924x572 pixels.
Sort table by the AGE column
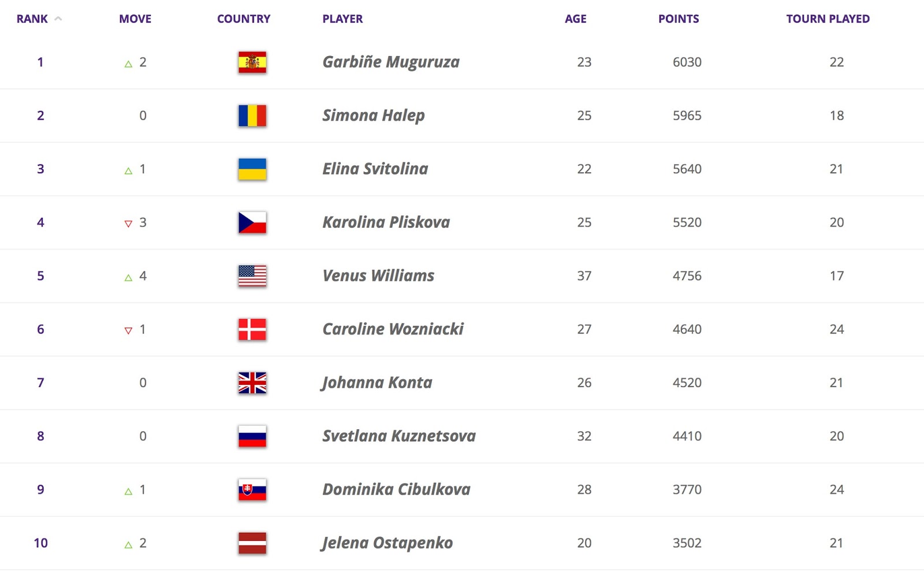[x=575, y=19]
